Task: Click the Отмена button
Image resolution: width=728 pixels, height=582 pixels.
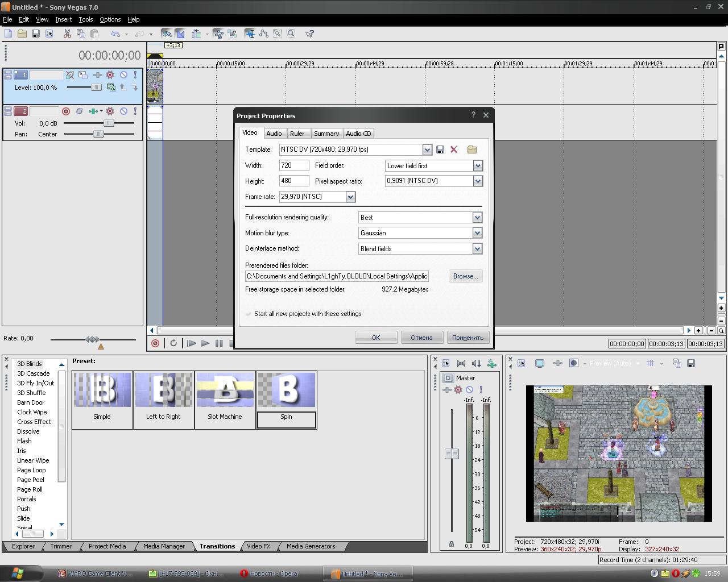Action: (x=421, y=338)
